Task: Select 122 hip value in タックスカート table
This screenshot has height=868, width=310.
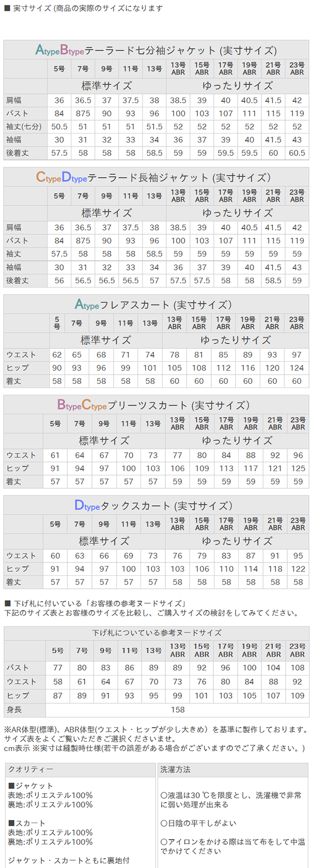Action: pyautogui.click(x=298, y=569)
